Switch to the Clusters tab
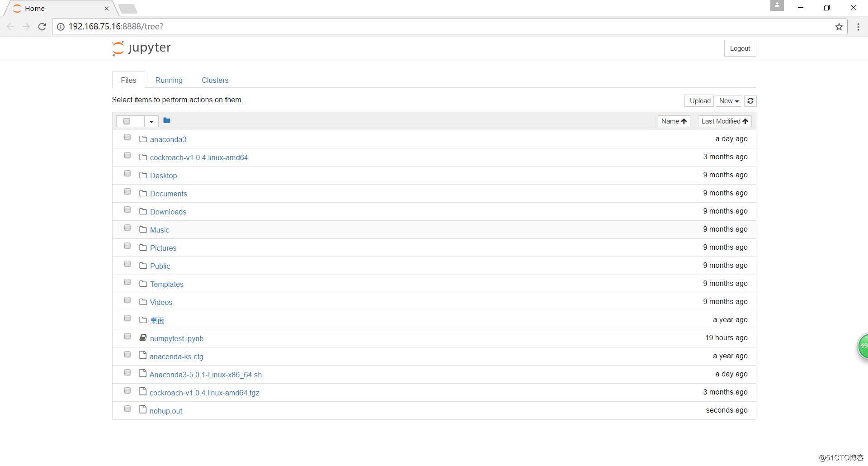This screenshot has height=466, width=868. (215, 80)
